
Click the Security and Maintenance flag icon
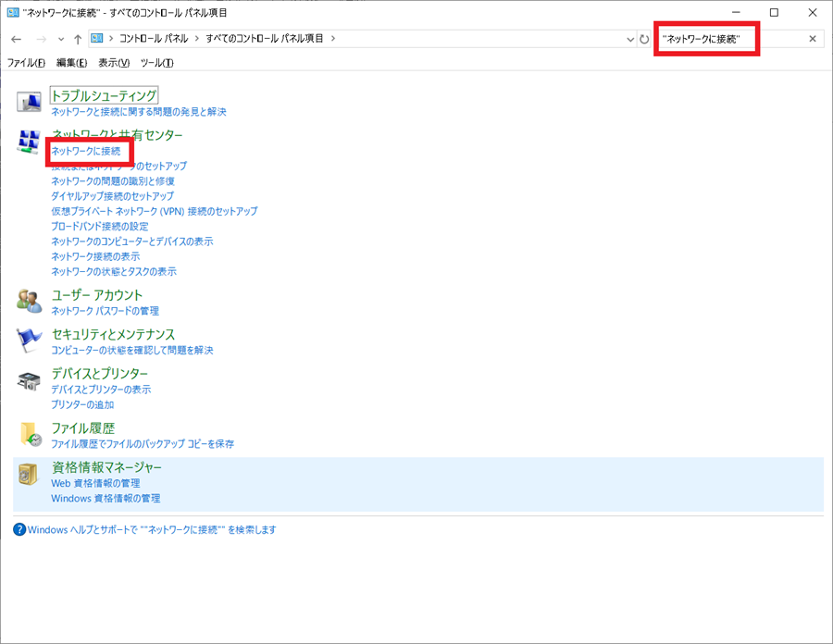pyautogui.click(x=29, y=340)
